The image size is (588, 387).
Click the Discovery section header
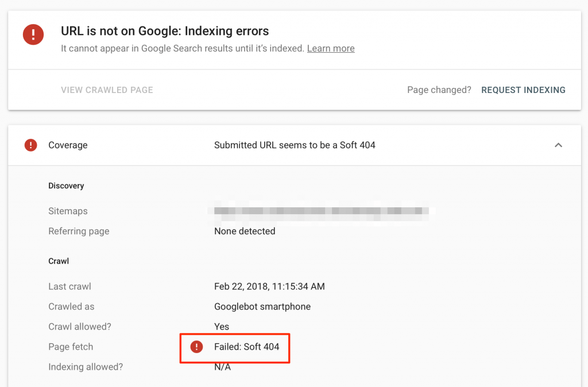[x=66, y=185]
